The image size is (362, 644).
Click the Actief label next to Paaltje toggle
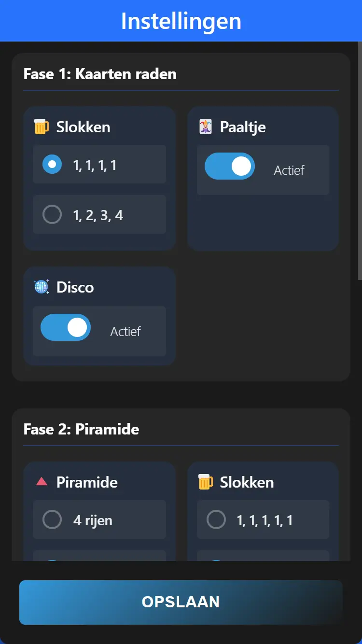[x=289, y=170]
